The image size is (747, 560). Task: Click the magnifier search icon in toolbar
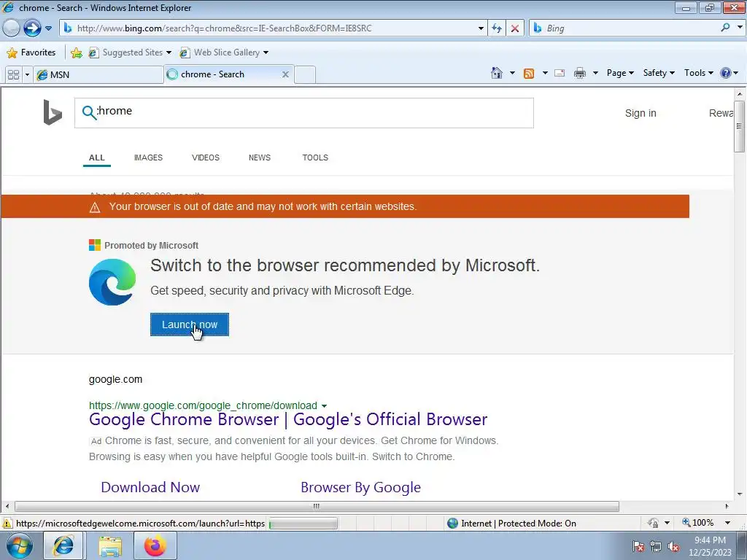tap(725, 28)
